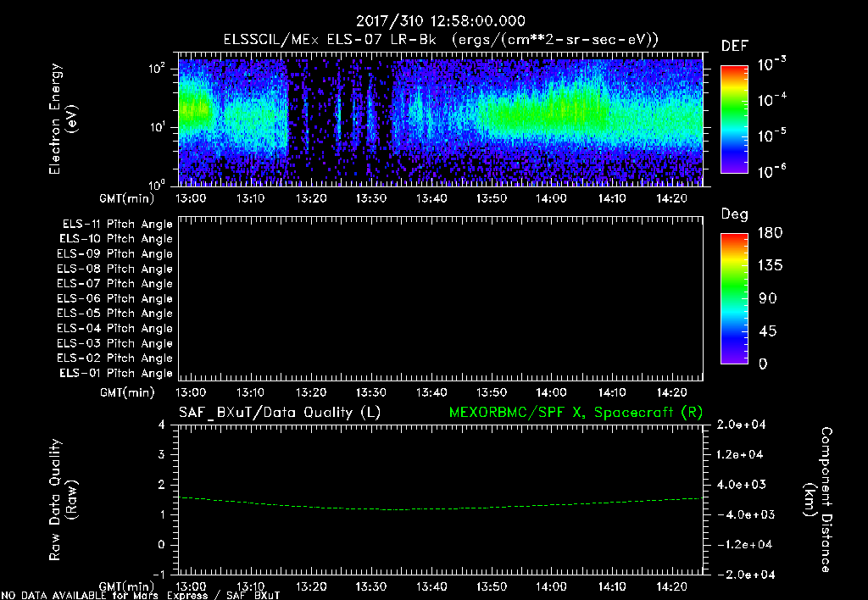The height and width of the screenshot is (600, 868).
Task: Click the 10^-5 value on the DEF scale
Action: (771, 135)
